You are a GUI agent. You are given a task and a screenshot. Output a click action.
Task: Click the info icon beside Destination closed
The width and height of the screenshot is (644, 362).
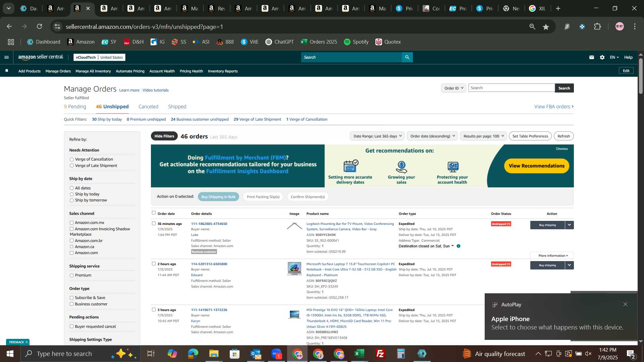pyautogui.click(x=459, y=246)
